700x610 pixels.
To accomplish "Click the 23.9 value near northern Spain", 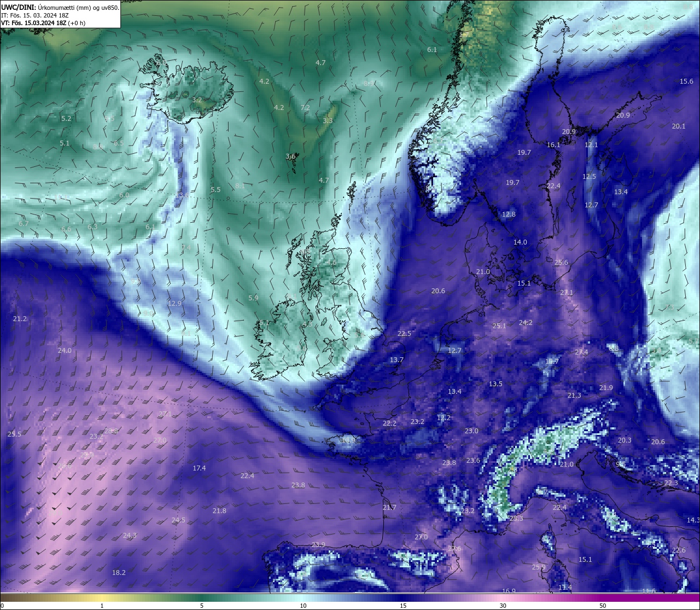I will click(x=318, y=545).
